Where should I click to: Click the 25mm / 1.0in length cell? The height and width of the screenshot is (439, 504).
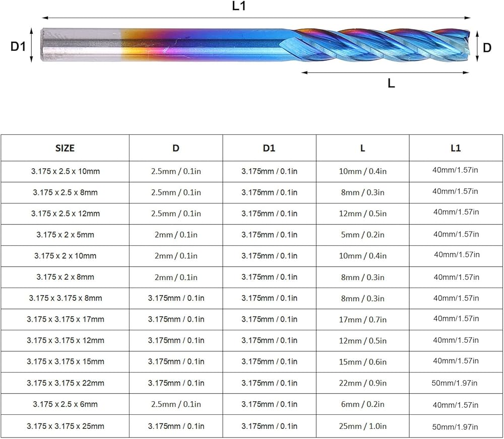click(362, 426)
